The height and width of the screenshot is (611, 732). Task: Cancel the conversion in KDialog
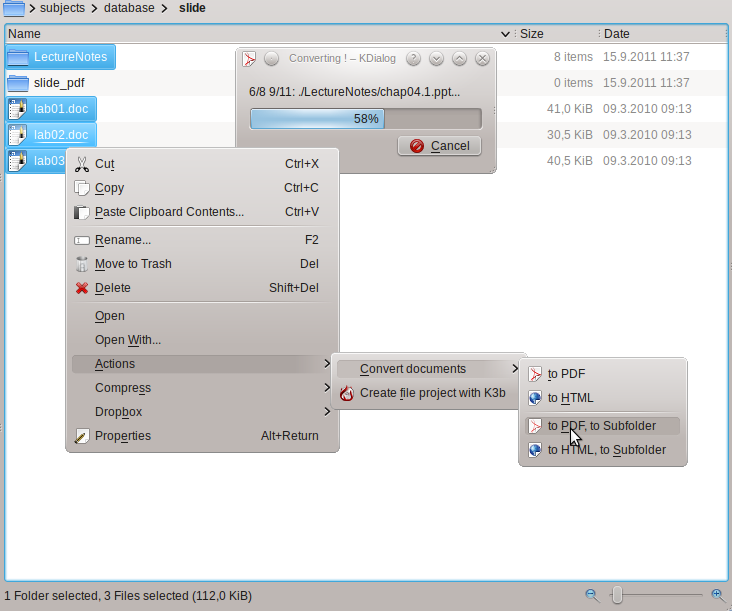tap(439, 146)
